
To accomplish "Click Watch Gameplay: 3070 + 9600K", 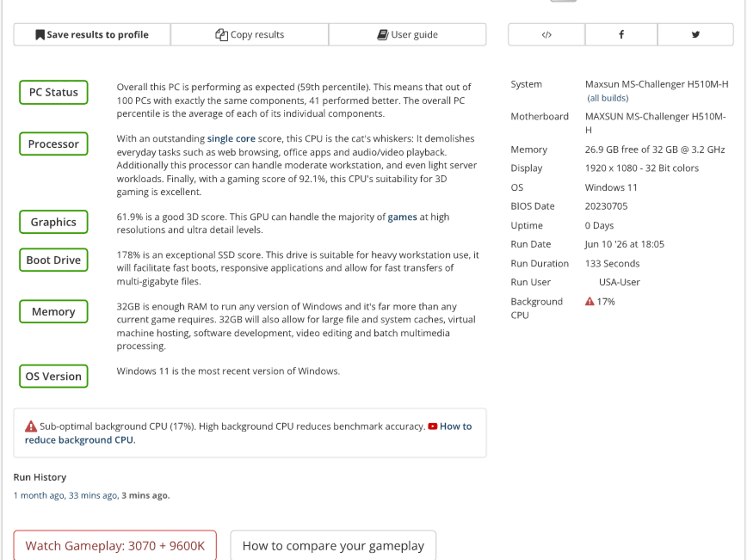I will (x=115, y=545).
